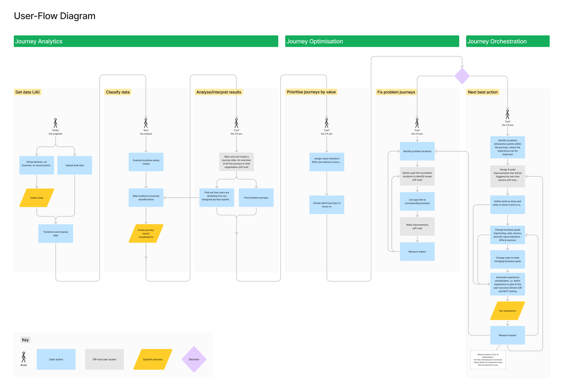Select the Actor icon in the Key

click(x=24, y=357)
